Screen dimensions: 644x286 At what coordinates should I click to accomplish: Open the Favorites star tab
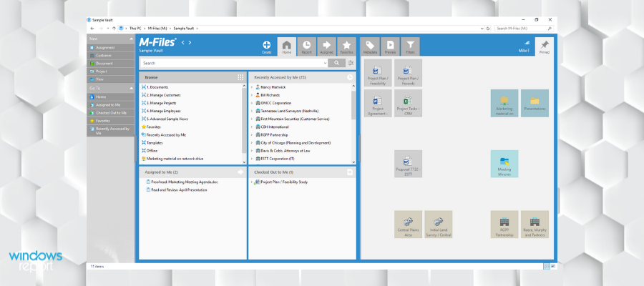pos(346,46)
